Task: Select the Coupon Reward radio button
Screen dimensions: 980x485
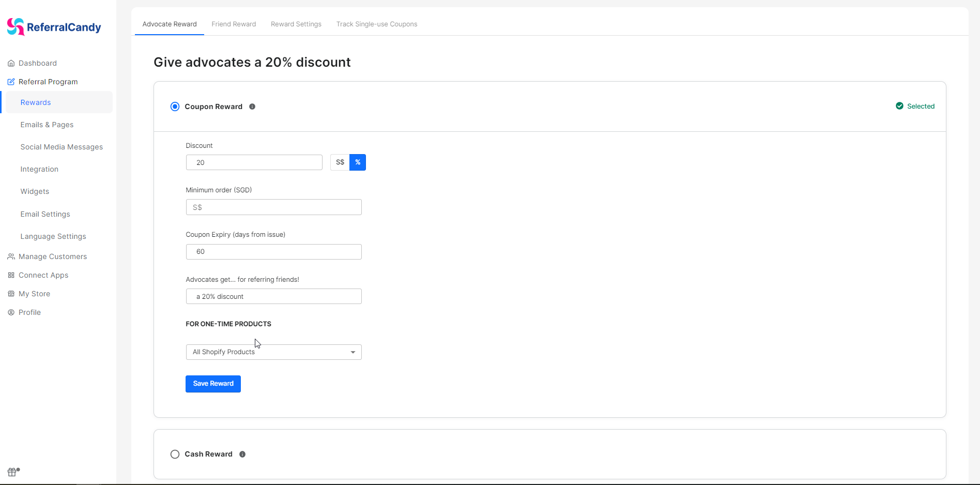Action: pos(175,107)
